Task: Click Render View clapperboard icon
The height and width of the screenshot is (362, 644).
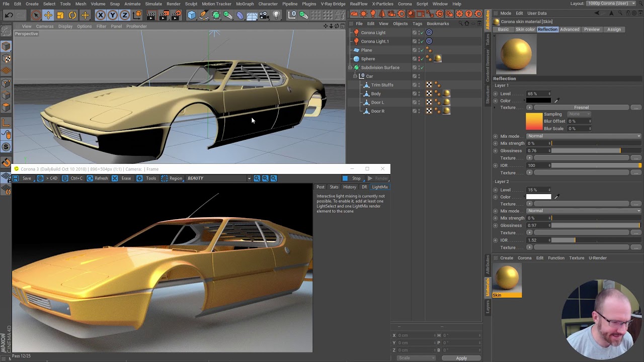Action: [151, 15]
